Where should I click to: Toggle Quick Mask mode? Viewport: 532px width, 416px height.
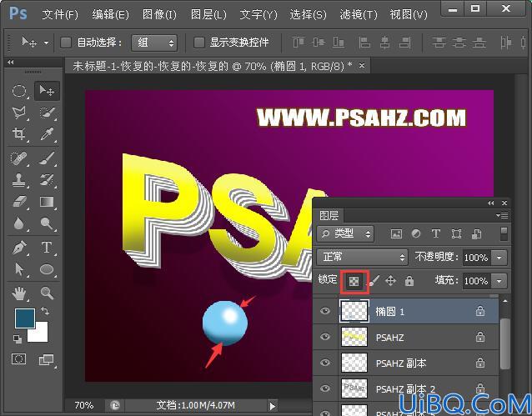(x=18, y=358)
